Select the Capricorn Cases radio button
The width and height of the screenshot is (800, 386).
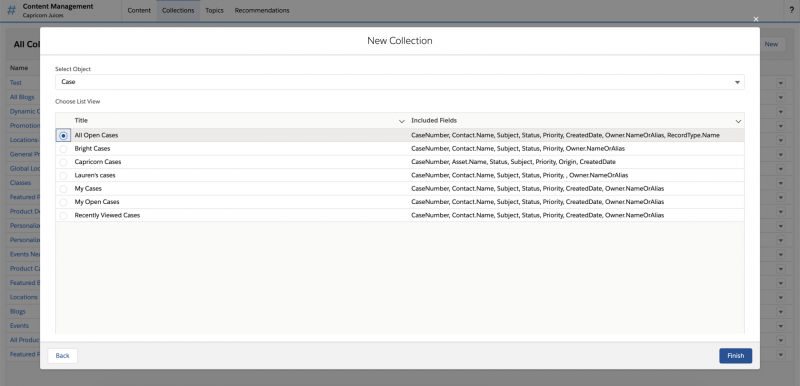tap(63, 162)
